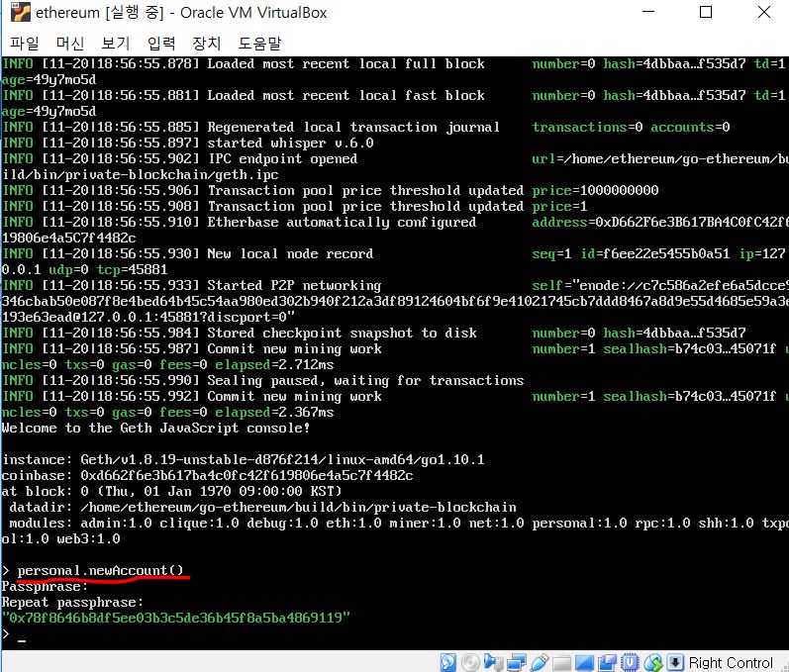Close the ethereum VM window
This screenshot has width=789, height=672.
tap(764, 12)
